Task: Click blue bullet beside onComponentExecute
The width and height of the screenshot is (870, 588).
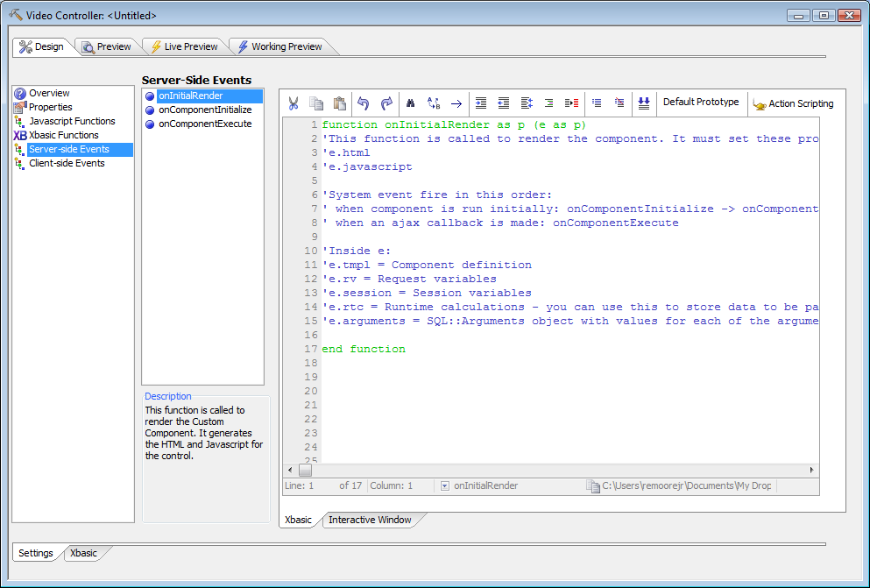Action: coord(150,124)
